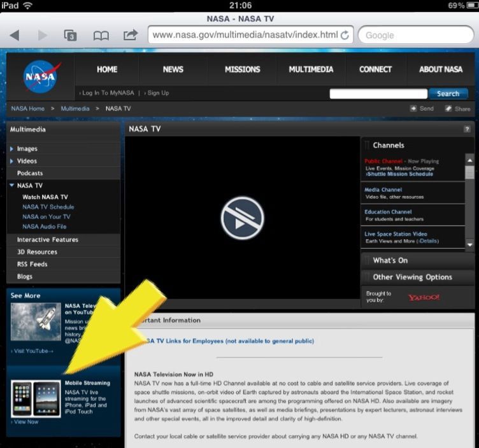Image resolution: width=479 pixels, height=448 pixels.
Task: Open the space shuttle YouTube thumbnail
Action: (x=36, y=321)
